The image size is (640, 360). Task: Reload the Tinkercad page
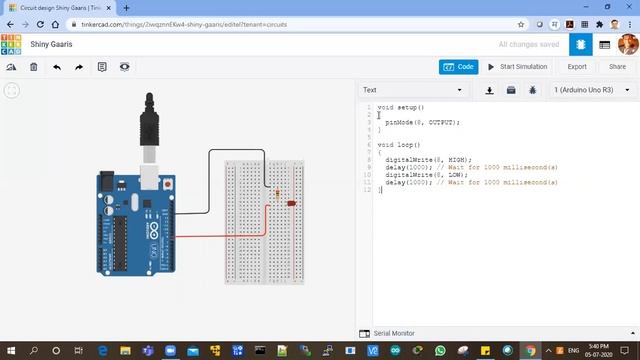pyautogui.click(x=40, y=24)
